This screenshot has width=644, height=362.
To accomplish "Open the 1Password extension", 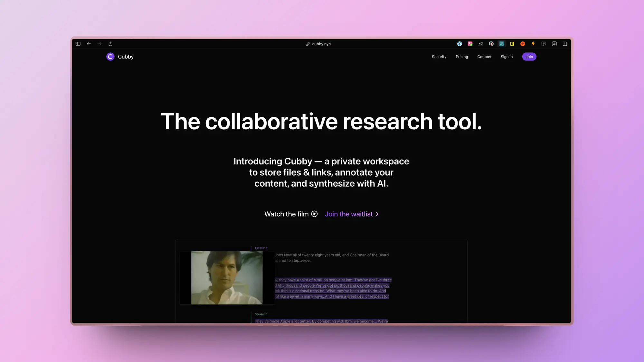I will click(459, 44).
